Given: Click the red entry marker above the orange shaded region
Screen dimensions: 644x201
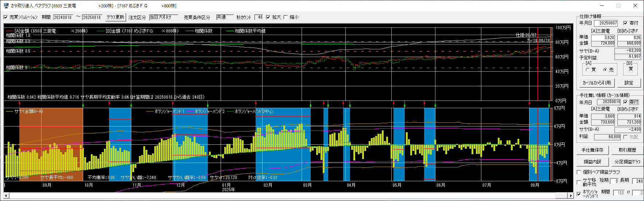Looking at the screenshot, I should click(19, 104).
